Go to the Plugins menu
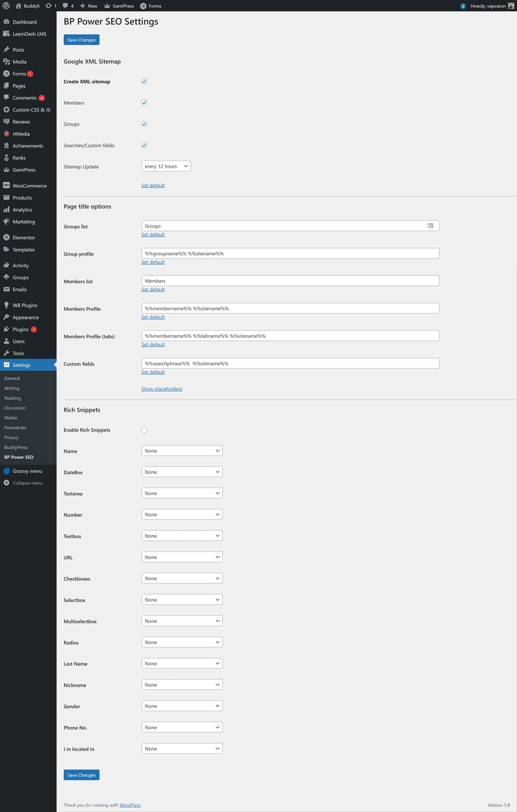517x812 pixels. [20, 329]
